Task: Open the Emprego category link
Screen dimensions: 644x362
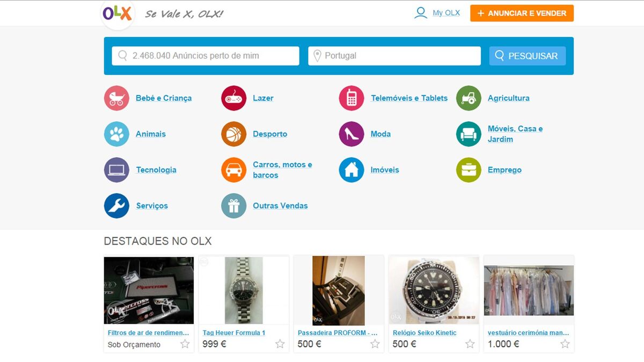Action: [504, 170]
